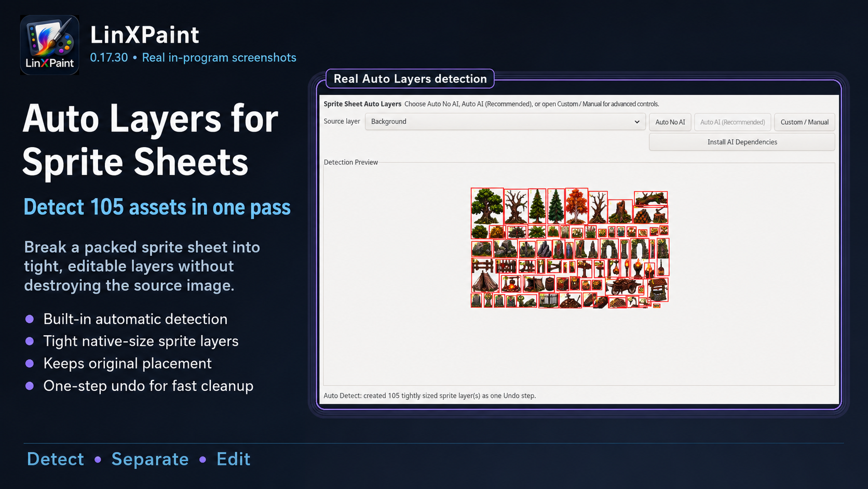The width and height of the screenshot is (868, 489).
Task: Click the "0.17.30 • Real in-program screenshots" subtitle
Action: [193, 58]
